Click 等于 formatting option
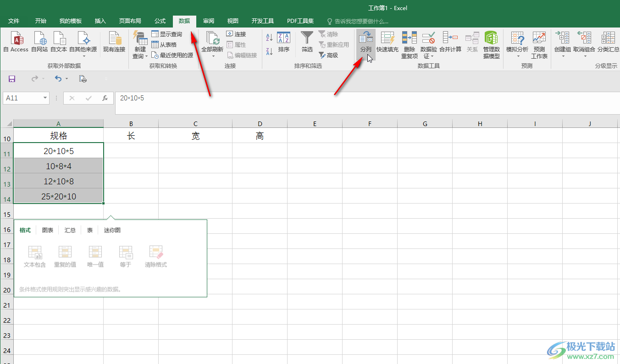This screenshot has height=364, width=620. tap(126, 256)
